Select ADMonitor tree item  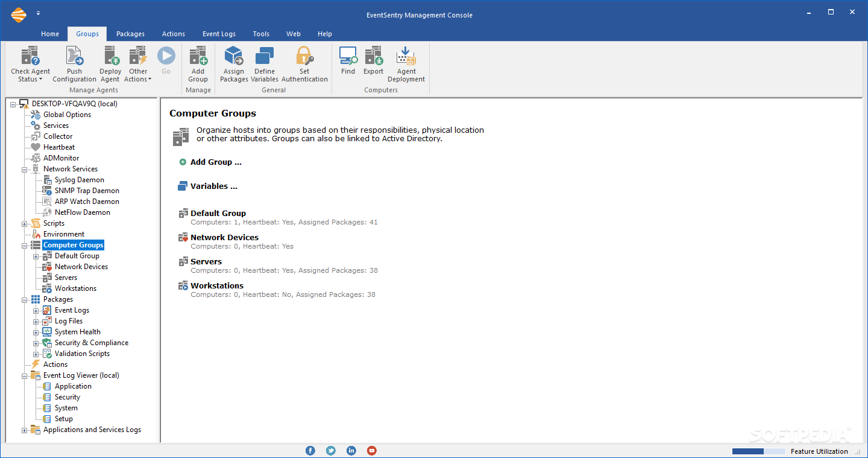(x=61, y=158)
